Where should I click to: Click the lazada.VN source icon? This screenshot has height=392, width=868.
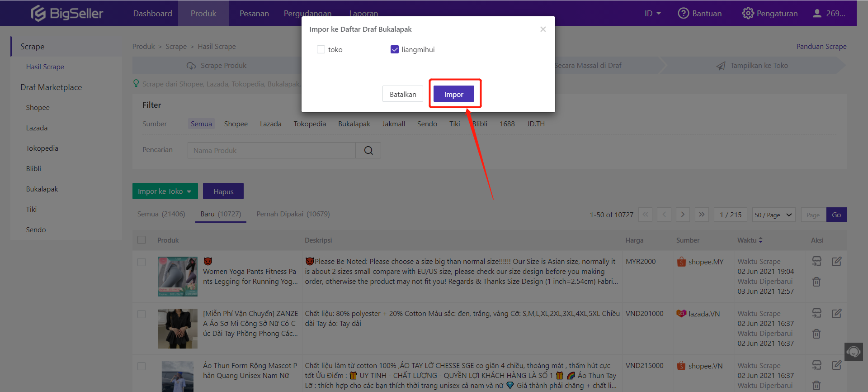[x=681, y=313]
